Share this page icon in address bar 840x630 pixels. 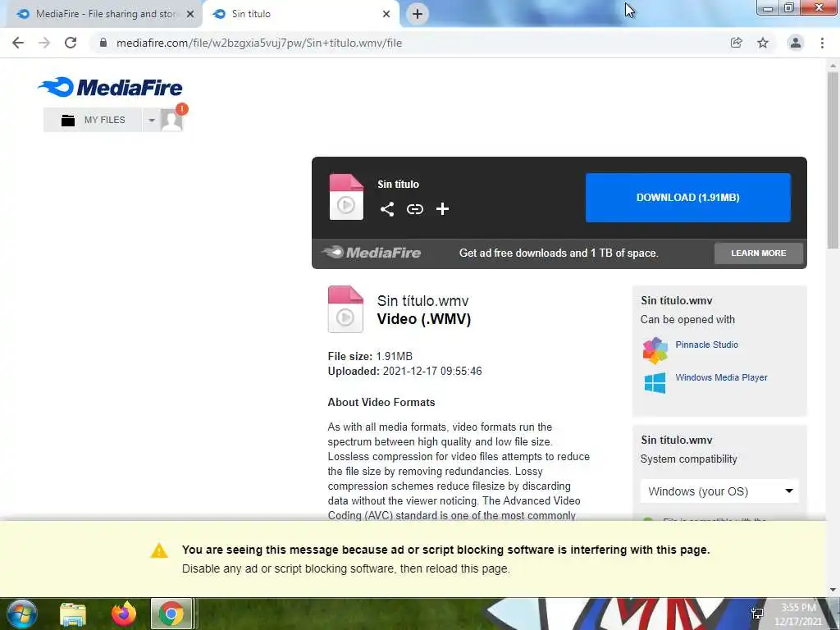tap(736, 43)
